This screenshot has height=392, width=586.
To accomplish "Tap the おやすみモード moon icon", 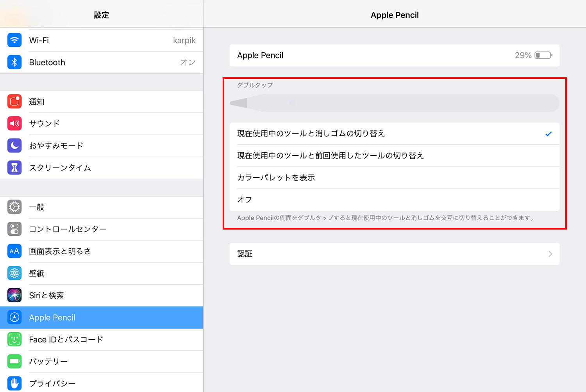I will pos(14,146).
